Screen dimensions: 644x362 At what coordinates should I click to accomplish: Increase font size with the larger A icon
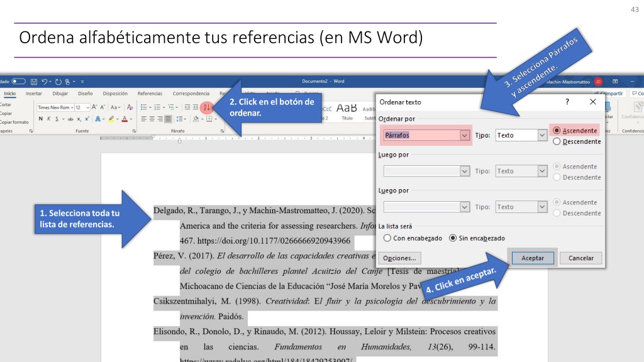click(x=94, y=107)
